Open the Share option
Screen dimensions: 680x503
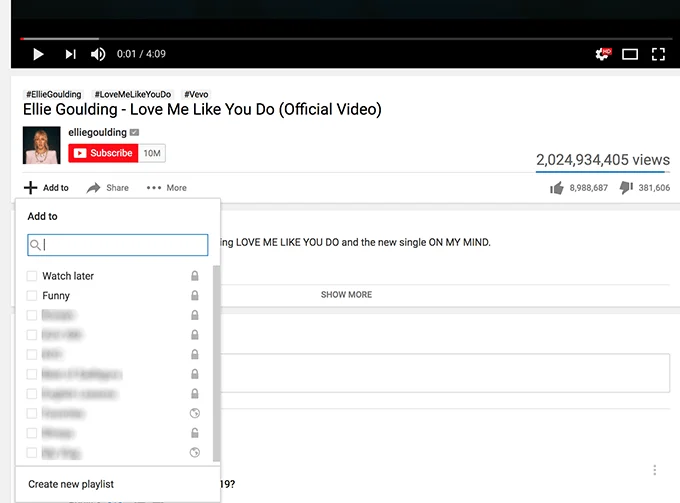pyautogui.click(x=108, y=188)
